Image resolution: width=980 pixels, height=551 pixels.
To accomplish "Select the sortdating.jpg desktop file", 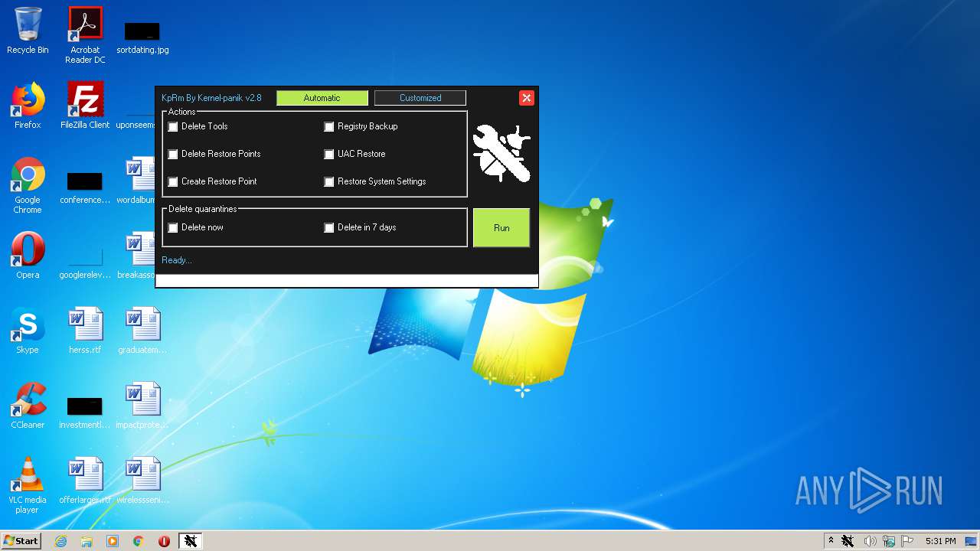I will pyautogui.click(x=142, y=37).
